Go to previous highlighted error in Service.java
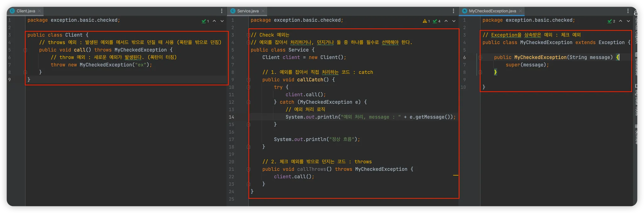 tap(446, 21)
